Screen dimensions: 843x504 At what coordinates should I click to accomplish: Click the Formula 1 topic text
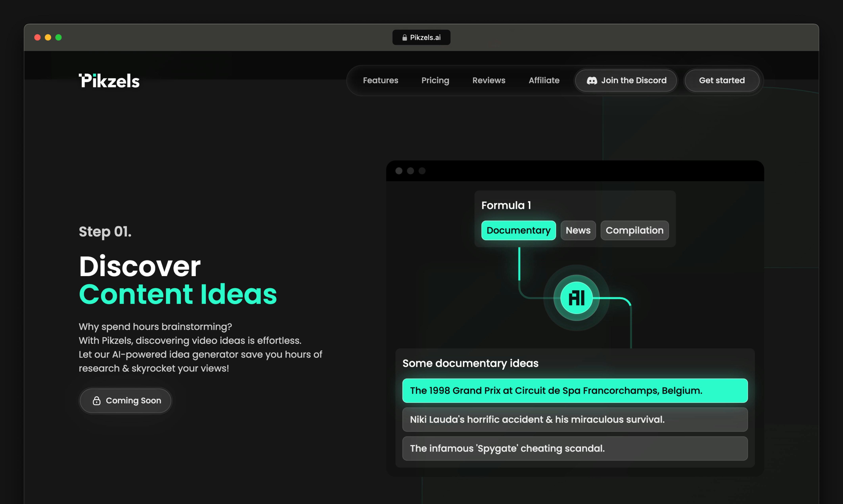click(x=506, y=205)
